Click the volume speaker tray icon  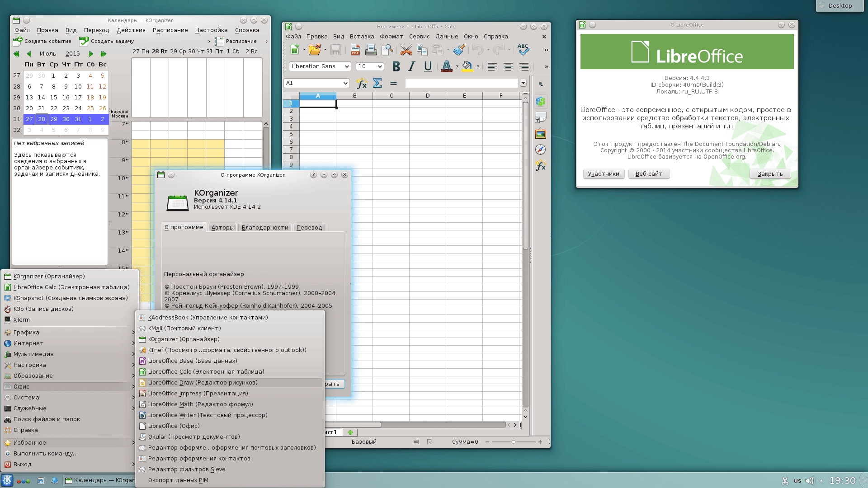[x=809, y=481]
